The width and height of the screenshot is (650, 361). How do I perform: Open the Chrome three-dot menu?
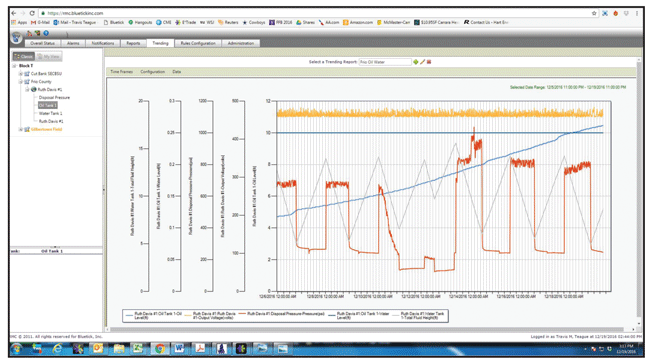(637, 13)
